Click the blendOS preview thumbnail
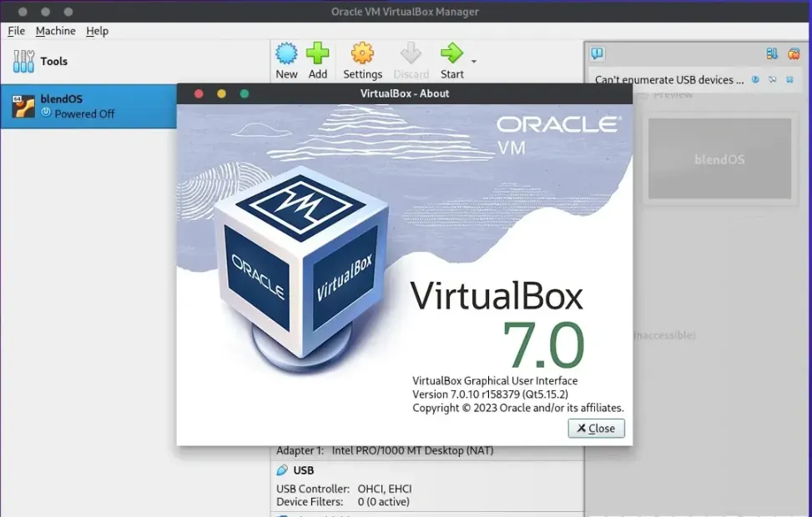This screenshot has height=517, width=812. tap(719, 158)
